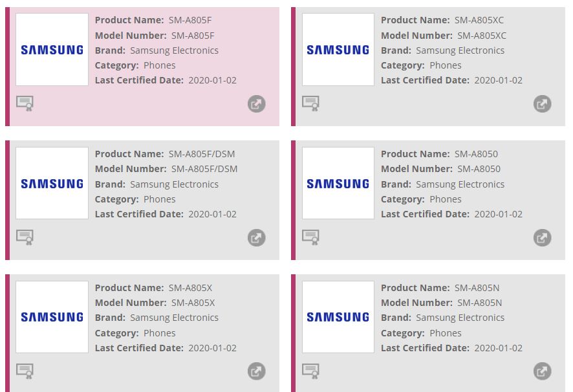
Task: Open the certificate icon for SM-A805F
Action: (x=25, y=103)
